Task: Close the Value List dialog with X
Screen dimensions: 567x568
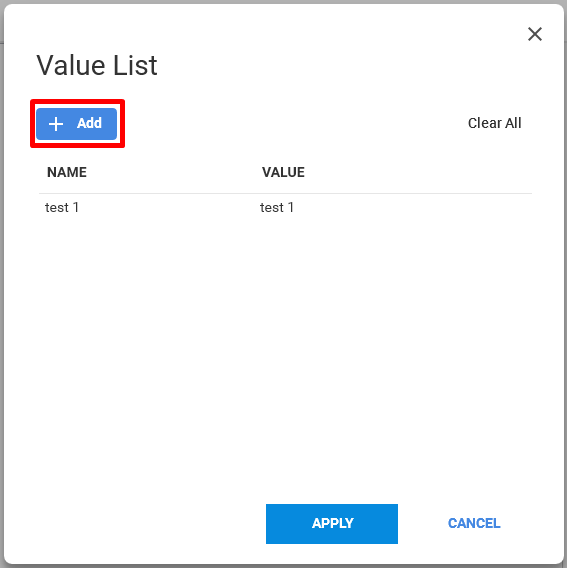Action: (534, 34)
